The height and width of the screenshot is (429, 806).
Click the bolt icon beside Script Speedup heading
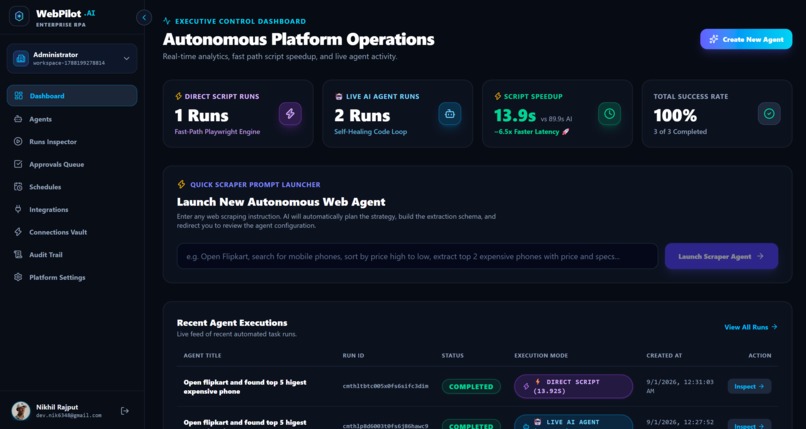(498, 96)
